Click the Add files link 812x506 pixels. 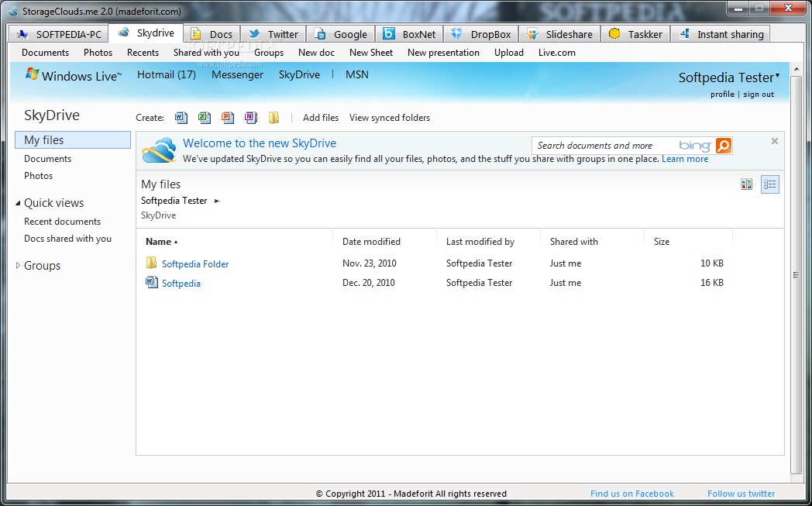tap(321, 118)
